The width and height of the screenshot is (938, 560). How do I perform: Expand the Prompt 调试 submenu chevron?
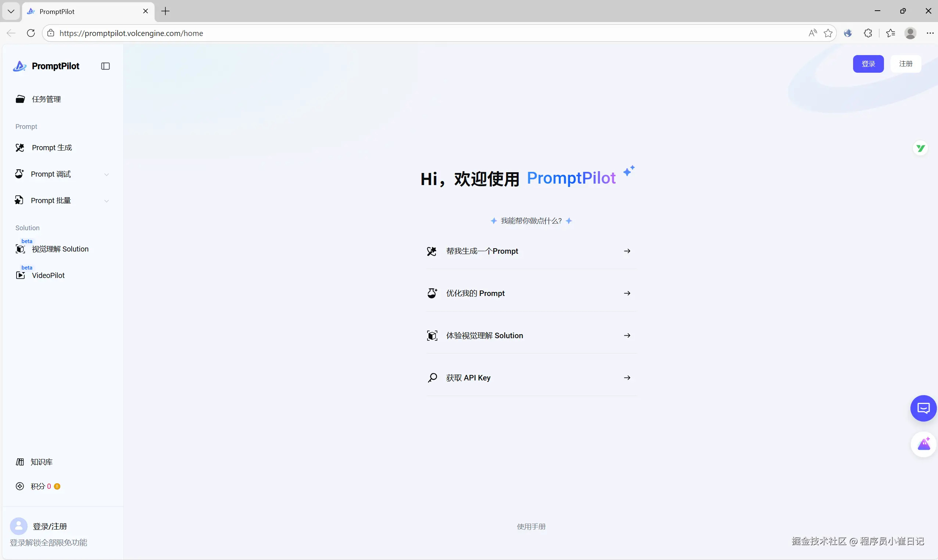tap(107, 174)
